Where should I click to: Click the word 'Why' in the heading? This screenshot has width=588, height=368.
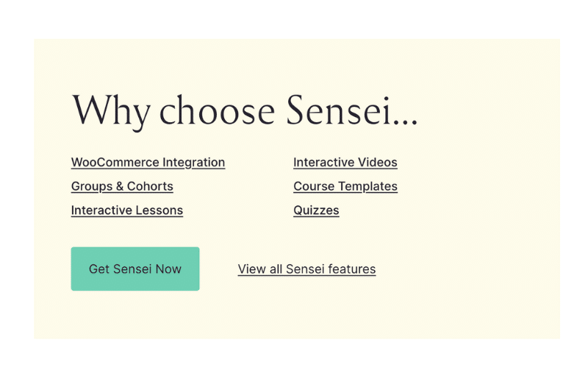pos(110,110)
